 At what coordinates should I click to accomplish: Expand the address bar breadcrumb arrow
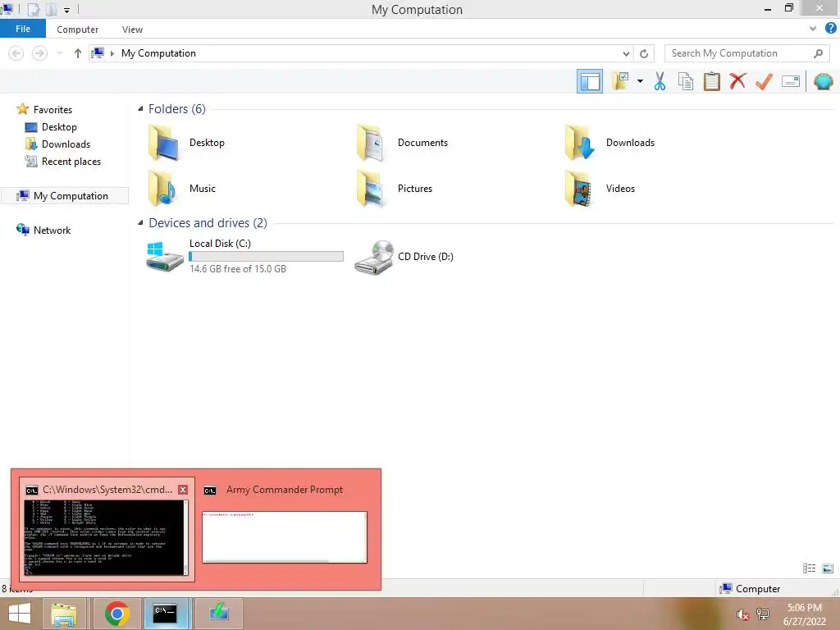pyautogui.click(x=112, y=53)
